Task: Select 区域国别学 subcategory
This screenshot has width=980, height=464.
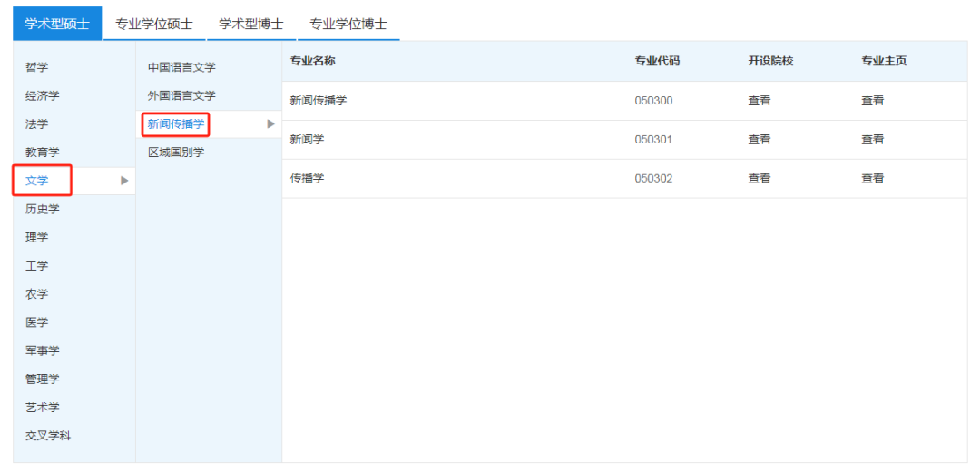Action: coord(176,152)
